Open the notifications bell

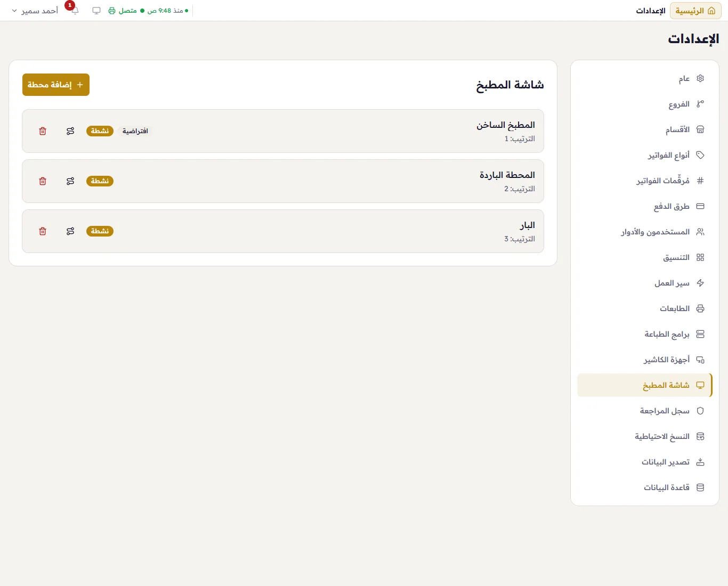click(x=75, y=11)
